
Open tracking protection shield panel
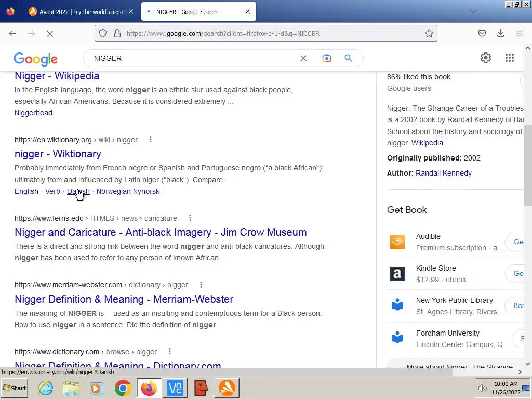click(x=103, y=33)
